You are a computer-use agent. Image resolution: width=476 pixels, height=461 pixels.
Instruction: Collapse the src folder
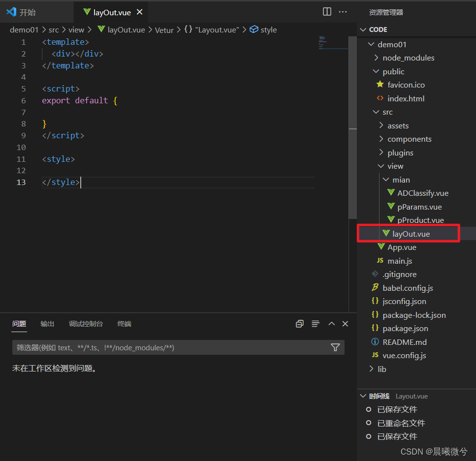pyautogui.click(x=376, y=112)
